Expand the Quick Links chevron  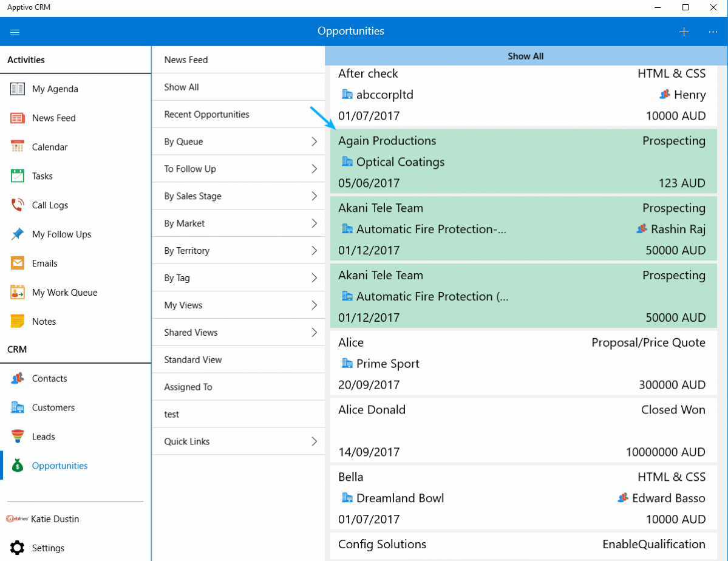314,441
